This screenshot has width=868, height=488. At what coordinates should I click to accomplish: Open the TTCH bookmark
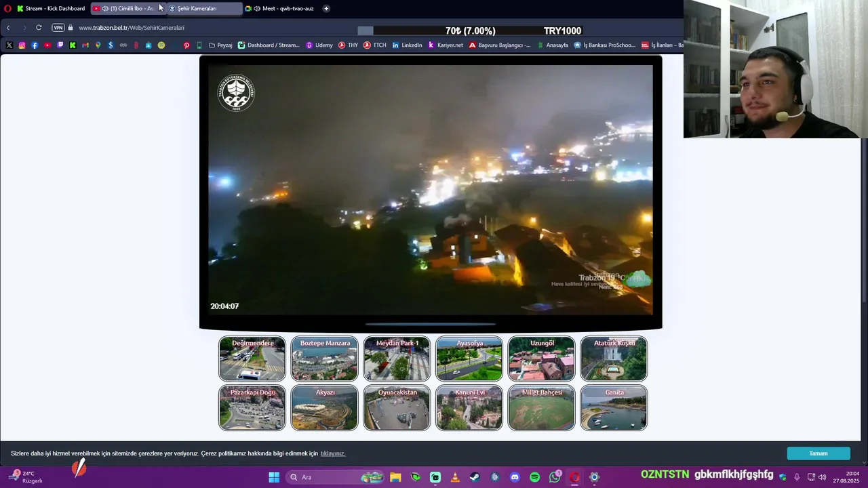[x=375, y=45]
